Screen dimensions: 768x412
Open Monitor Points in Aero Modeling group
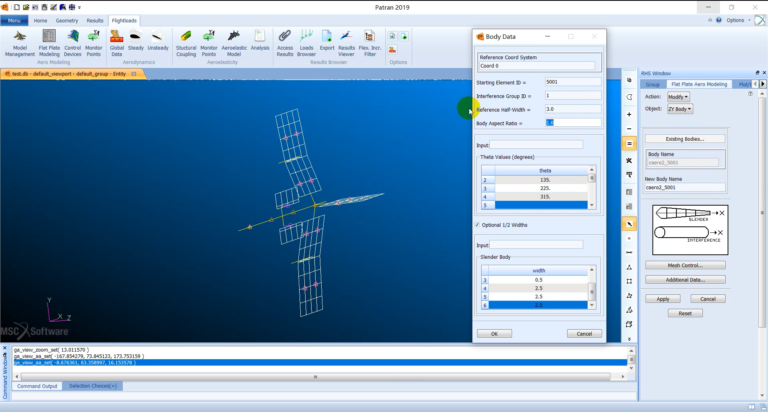[x=94, y=44]
